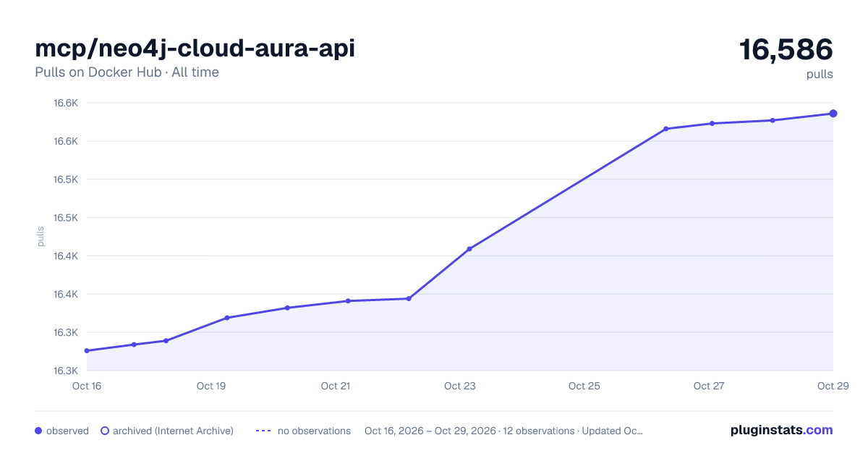Select the data point just right of Oct 21
The width and height of the screenshot is (868, 456).
pyautogui.click(x=348, y=301)
